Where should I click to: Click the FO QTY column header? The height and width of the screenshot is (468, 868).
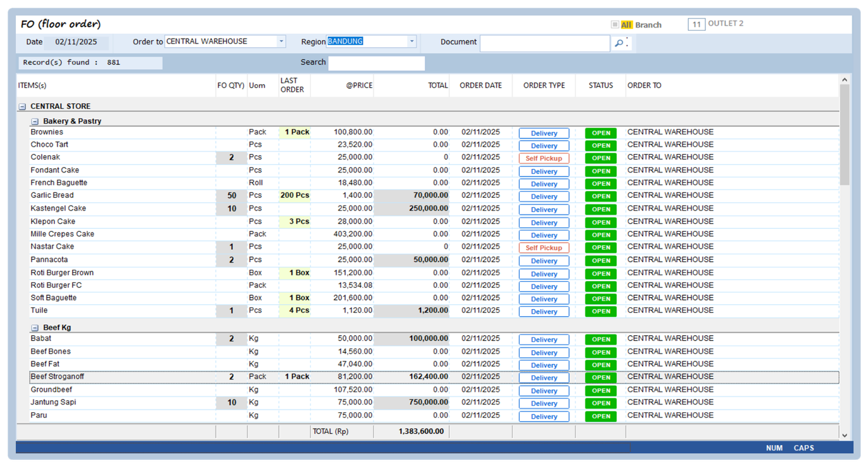(x=231, y=86)
